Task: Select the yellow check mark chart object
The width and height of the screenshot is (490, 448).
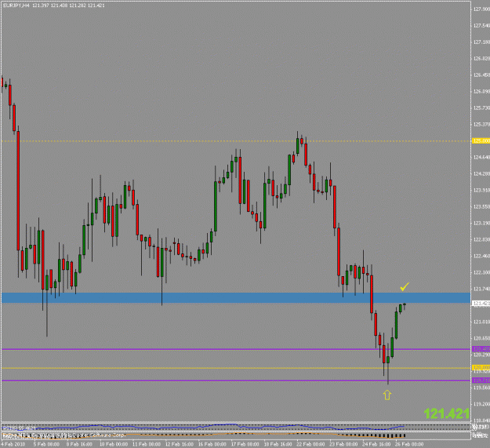Action: point(405,286)
